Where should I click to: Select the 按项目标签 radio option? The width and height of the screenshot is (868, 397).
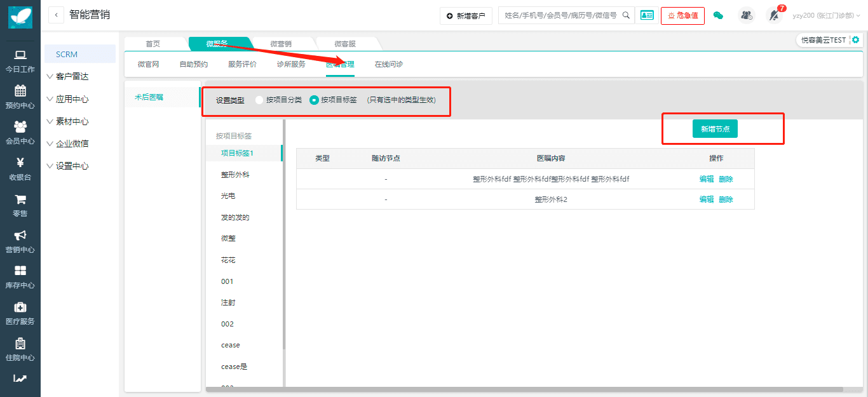pyautogui.click(x=314, y=100)
